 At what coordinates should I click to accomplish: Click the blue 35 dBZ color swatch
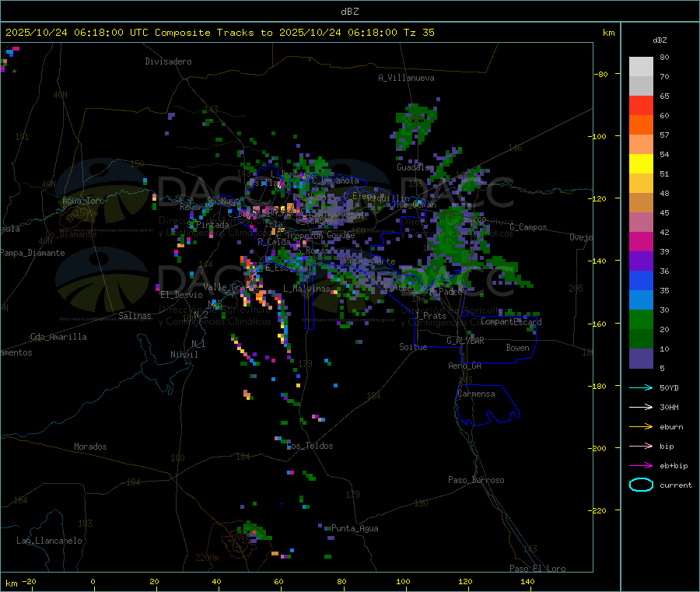coord(641,280)
